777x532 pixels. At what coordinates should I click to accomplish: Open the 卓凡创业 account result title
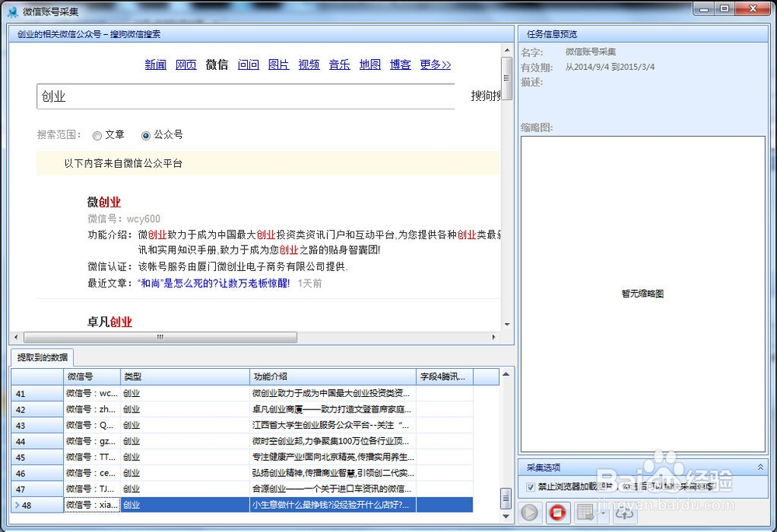click(110, 322)
